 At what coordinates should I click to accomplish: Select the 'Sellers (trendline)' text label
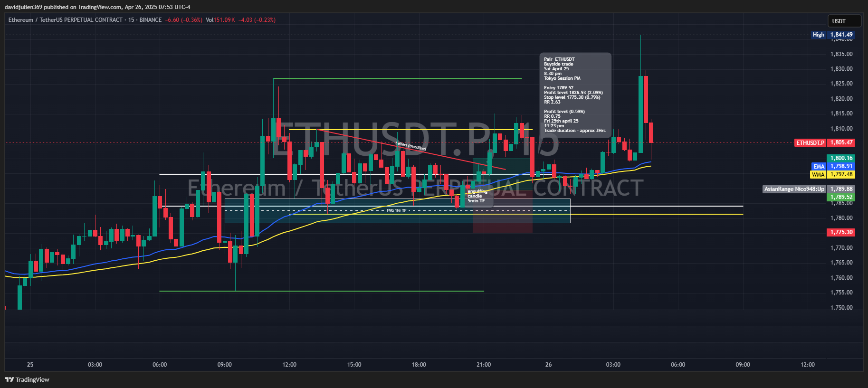tap(411, 146)
